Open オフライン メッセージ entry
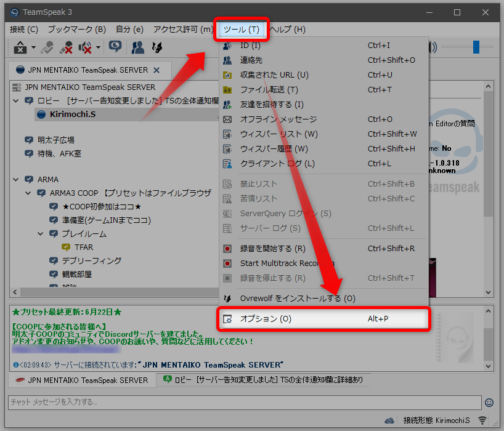The image size is (504, 431). click(x=323, y=119)
